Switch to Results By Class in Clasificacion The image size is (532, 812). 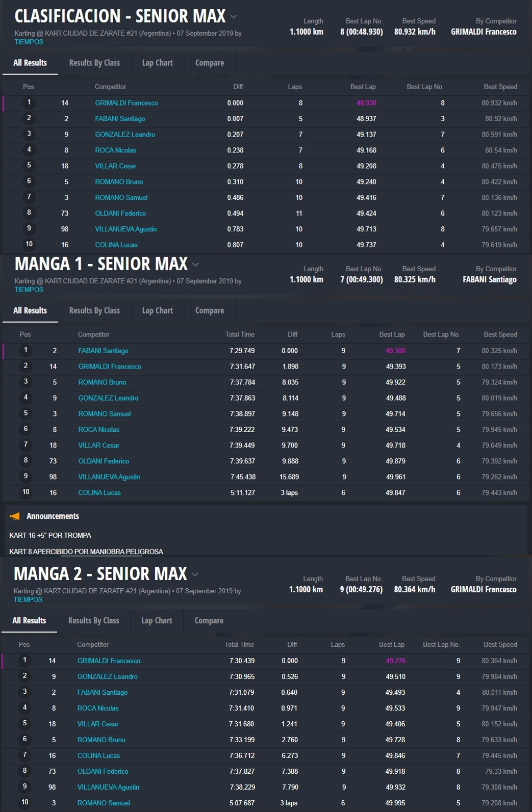(94, 63)
